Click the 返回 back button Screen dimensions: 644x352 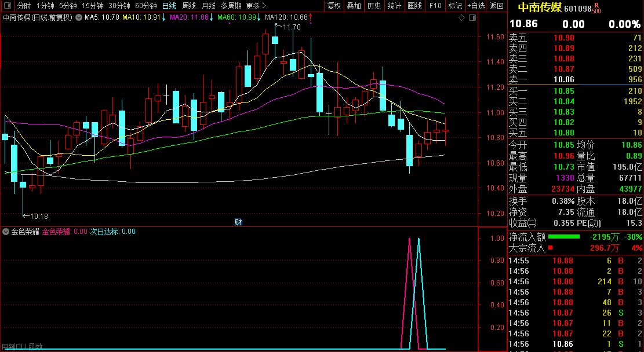pos(497,6)
